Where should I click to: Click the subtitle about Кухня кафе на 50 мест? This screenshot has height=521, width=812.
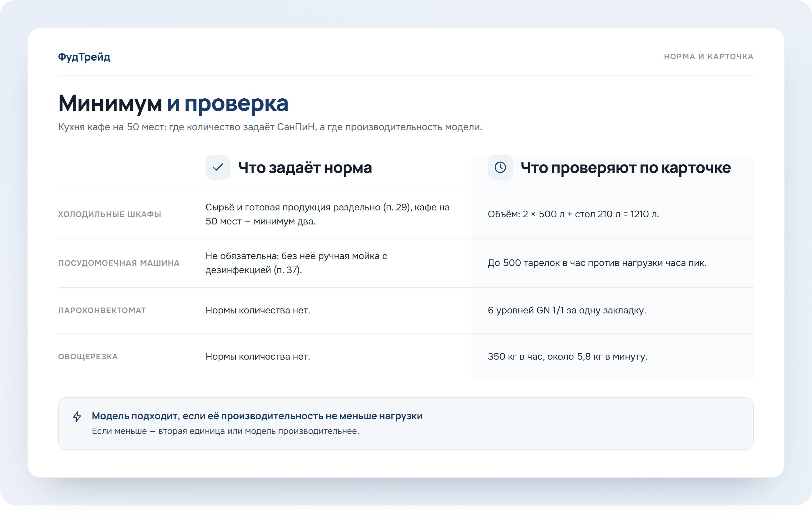[270, 127]
